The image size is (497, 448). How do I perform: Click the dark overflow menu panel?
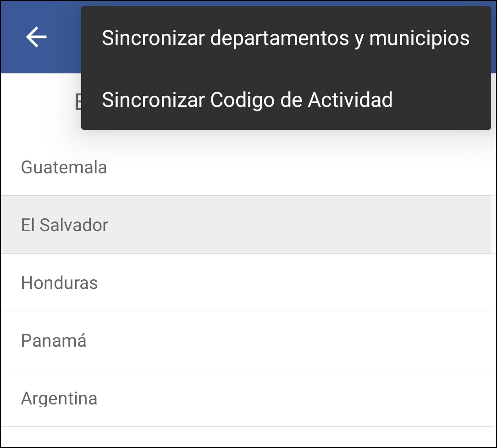(285, 69)
